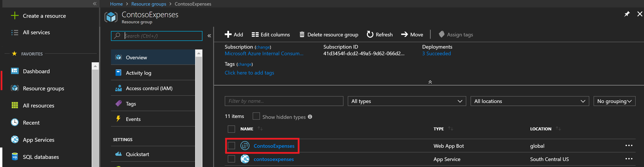The image size is (644, 167).
Task: Click Assign tags button
Action: pyautogui.click(x=456, y=34)
